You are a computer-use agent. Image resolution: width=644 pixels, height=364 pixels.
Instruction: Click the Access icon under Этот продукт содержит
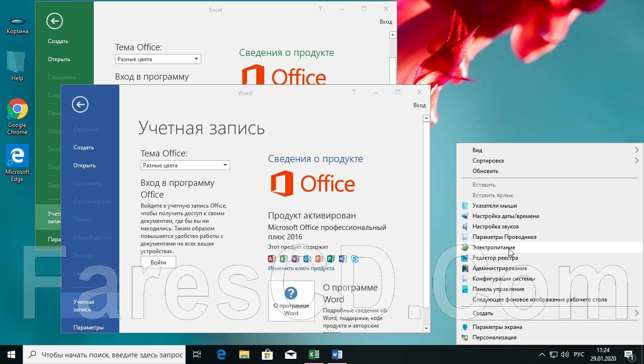[x=272, y=259]
